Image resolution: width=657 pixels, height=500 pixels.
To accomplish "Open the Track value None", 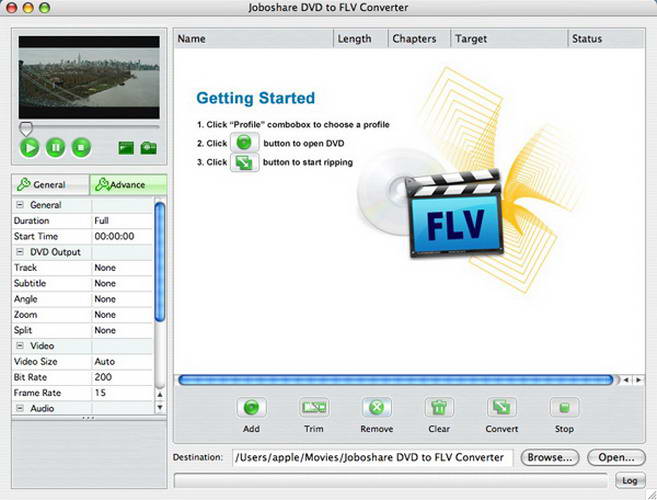I will pos(122,267).
